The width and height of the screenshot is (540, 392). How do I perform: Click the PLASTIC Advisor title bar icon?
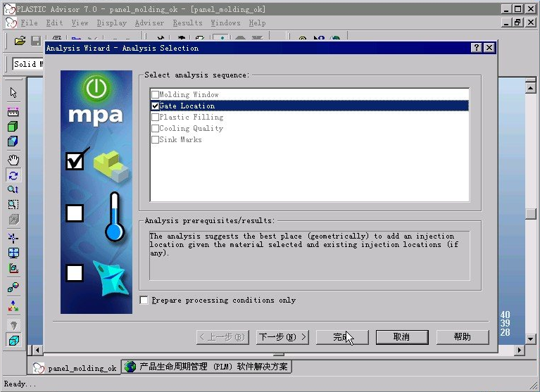click(9, 9)
